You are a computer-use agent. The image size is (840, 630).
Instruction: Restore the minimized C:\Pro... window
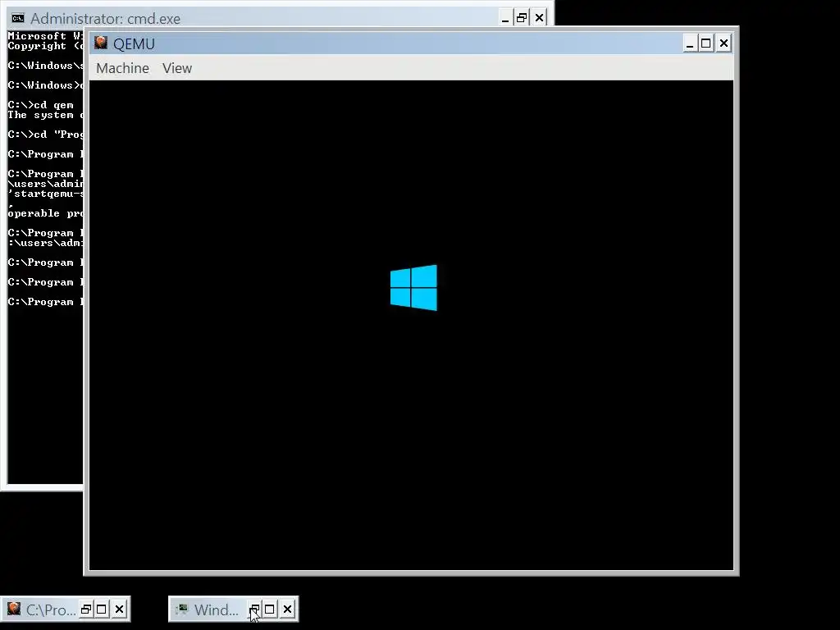pos(85,609)
